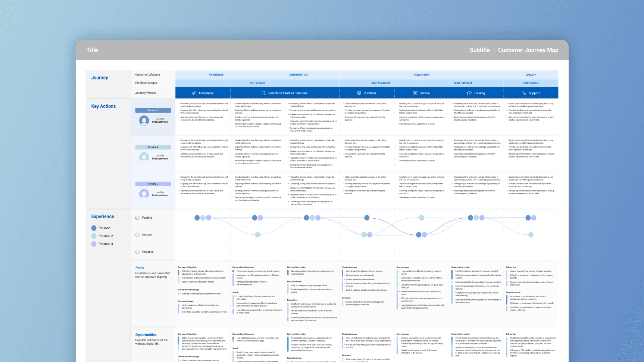This screenshot has width=644, height=362.
Task: Click the Neutral experience row label
Action: coord(147,235)
